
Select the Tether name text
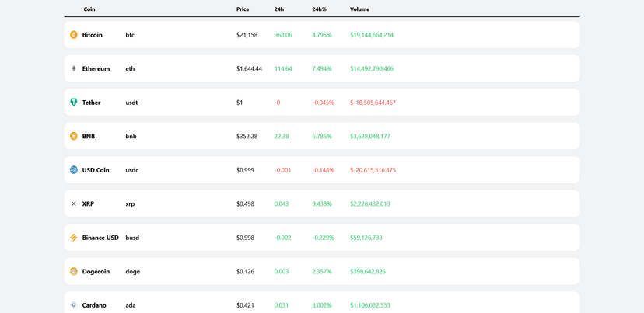91,103
